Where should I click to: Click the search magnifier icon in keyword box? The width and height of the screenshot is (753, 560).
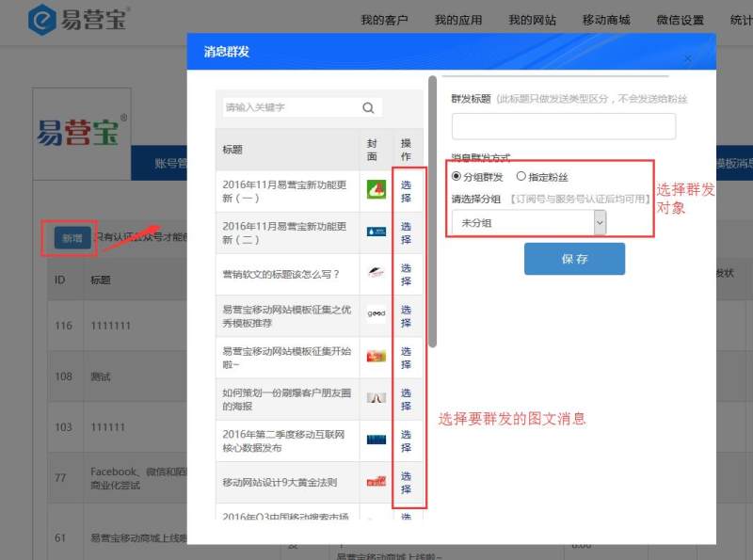[x=369, y=108]
